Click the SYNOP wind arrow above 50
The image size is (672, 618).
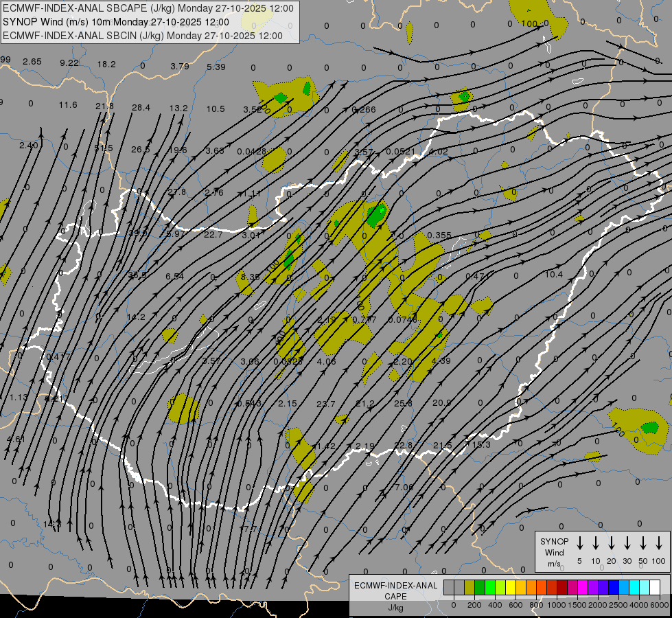click(643, 542)
